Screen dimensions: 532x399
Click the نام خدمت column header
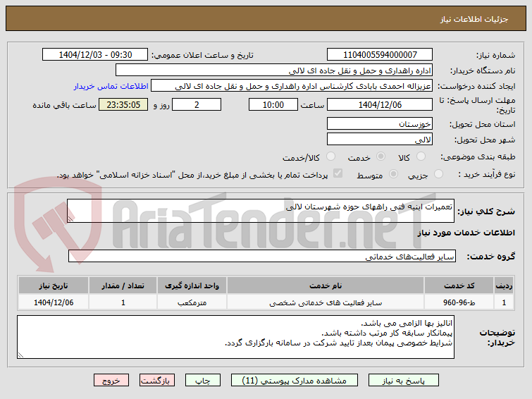tap(326, 286)
